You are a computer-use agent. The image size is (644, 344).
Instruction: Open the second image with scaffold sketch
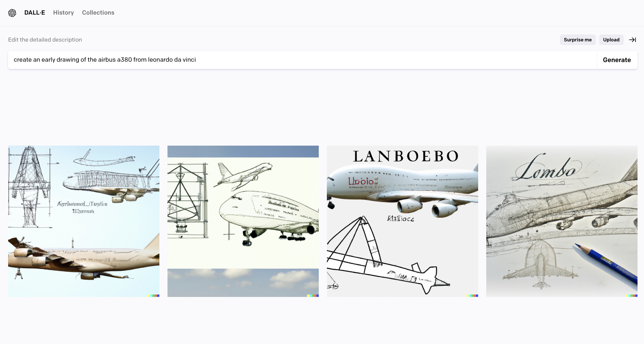point(243,221)
